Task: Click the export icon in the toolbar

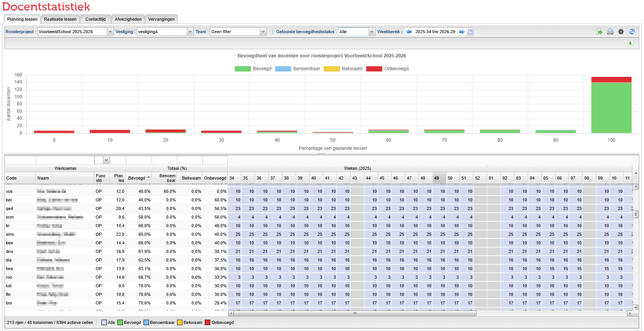Action: 599,32
